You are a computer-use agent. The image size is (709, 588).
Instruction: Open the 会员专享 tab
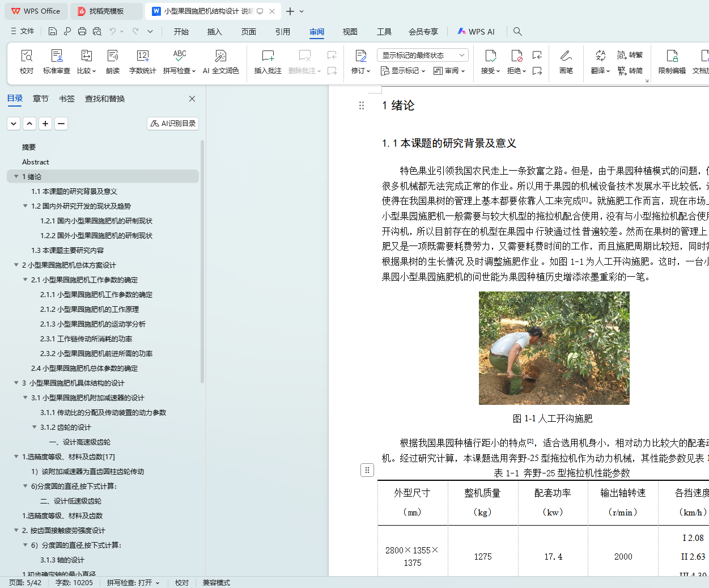tap(423, 32)
